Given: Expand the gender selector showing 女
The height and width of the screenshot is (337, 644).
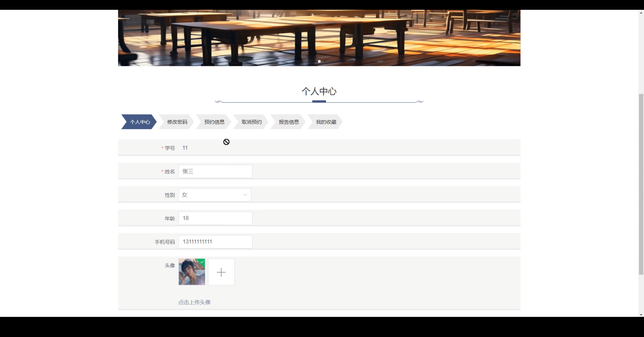Looking at the screenshot, I should click(214, 194).
